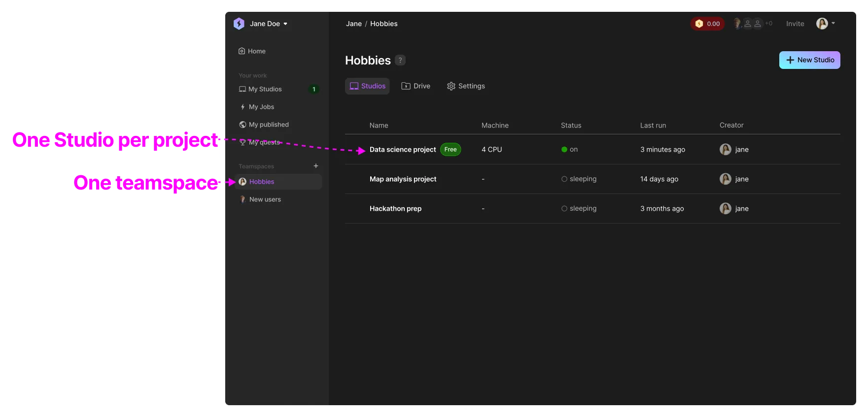Screen dimensions: 868x417
Task: Click the Lightning logo icon beside Jane Doe
Action: pos(239,24)
